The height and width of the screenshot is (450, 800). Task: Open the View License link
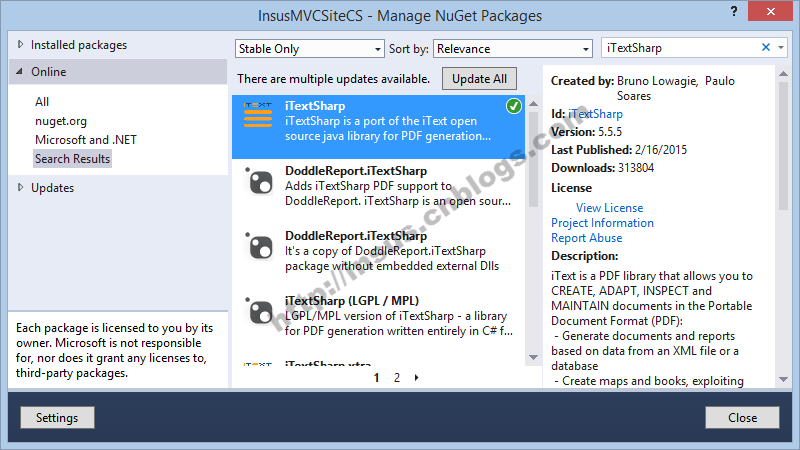(609, 208)
